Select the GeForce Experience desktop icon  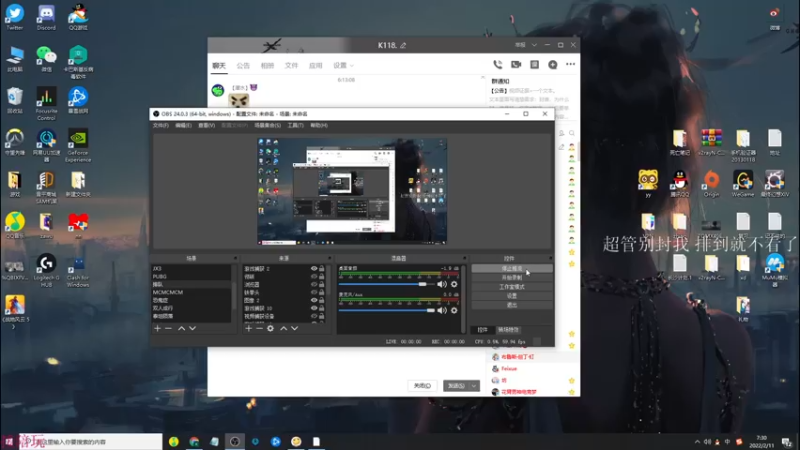click(x=78, y=145)
